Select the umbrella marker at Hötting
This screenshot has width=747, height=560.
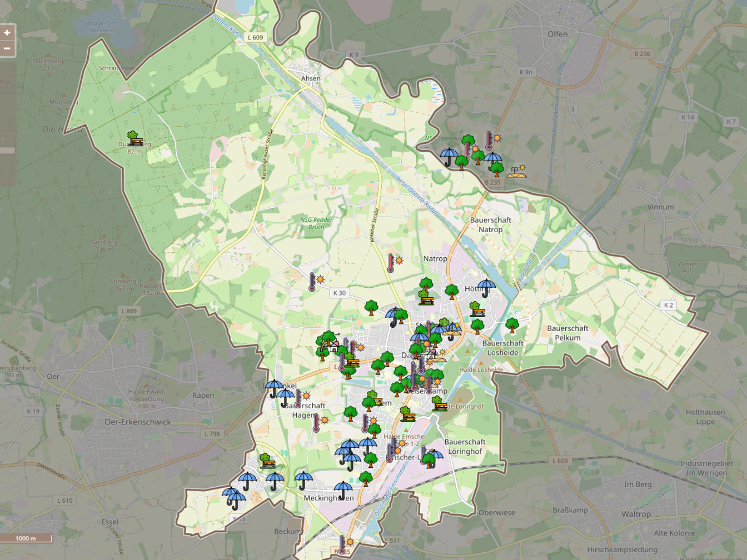click(486, 288)
